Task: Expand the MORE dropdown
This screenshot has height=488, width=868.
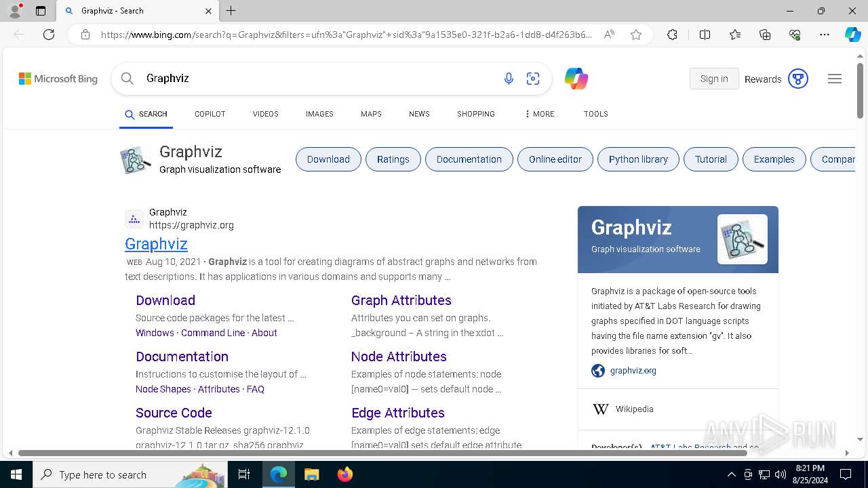Action: point(539,114)
